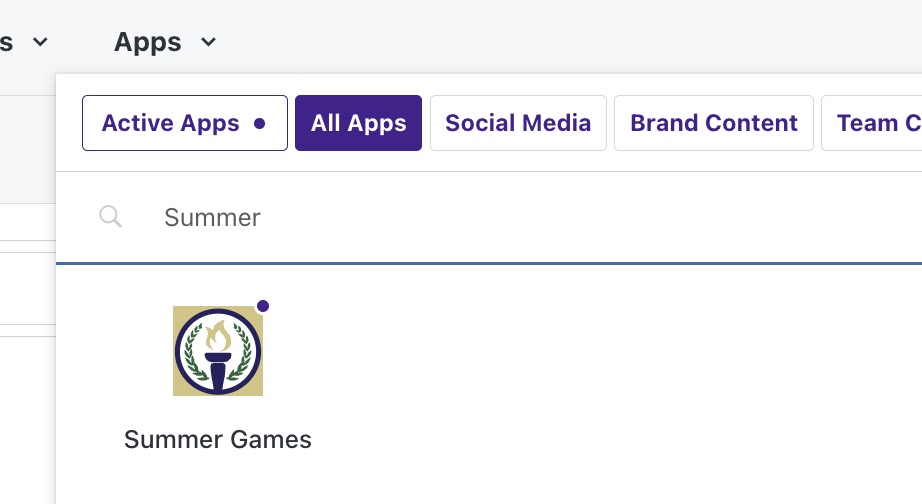Open the Summer Games torch app icon
This screenshot has height=504, width=922.
click(218, 351)
